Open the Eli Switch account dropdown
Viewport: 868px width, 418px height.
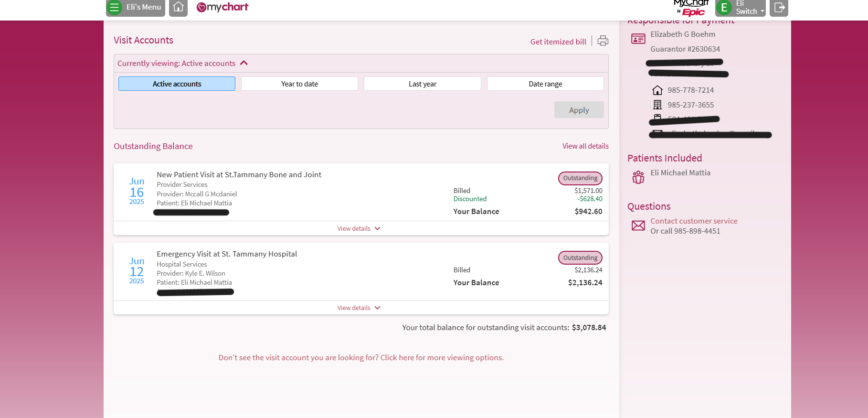[x=750, y=8]
